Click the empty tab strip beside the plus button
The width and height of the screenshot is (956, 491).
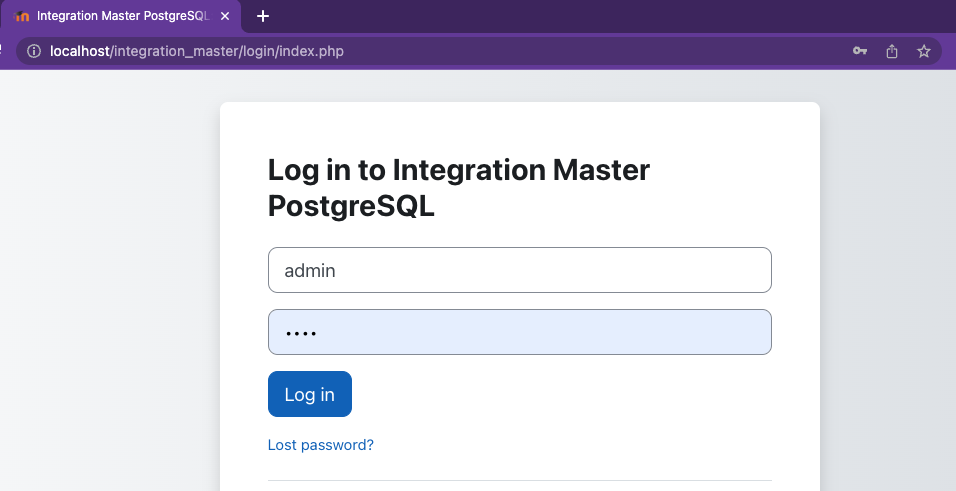610,16
